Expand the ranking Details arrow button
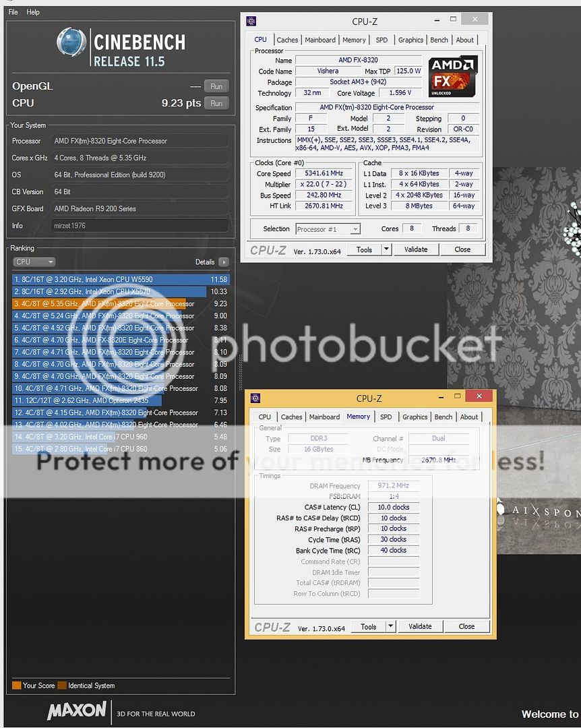The image size is (581, 728). (223, 262)
